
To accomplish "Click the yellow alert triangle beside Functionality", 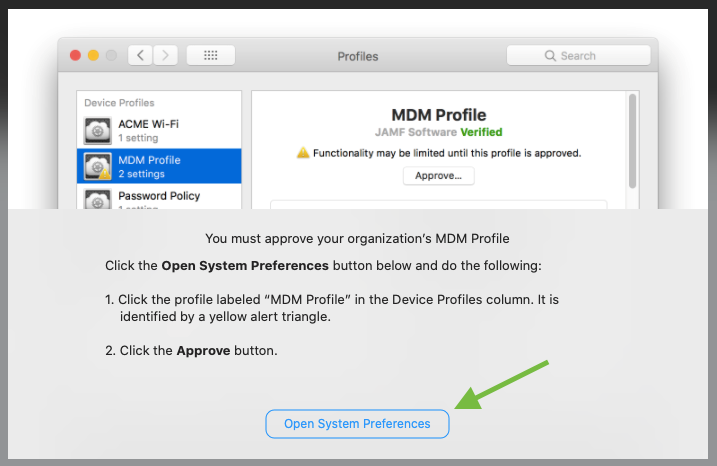I will pyautogui.click(x=303, y=153).
